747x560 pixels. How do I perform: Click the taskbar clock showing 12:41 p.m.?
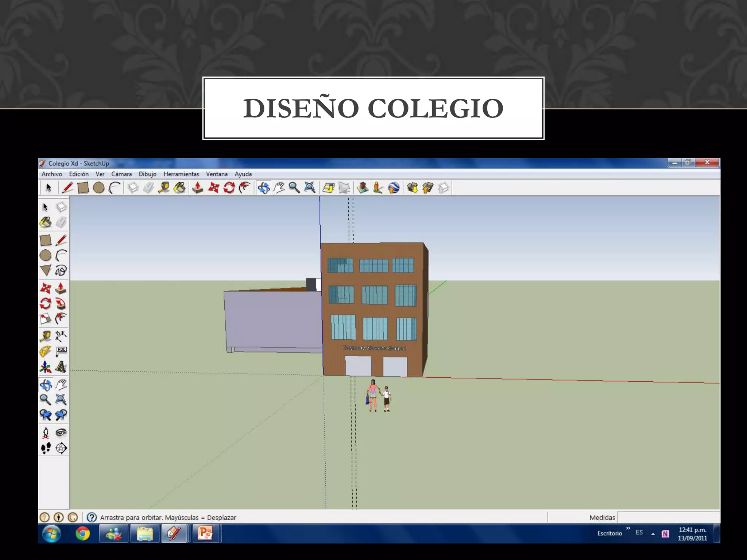click(692, 534)
